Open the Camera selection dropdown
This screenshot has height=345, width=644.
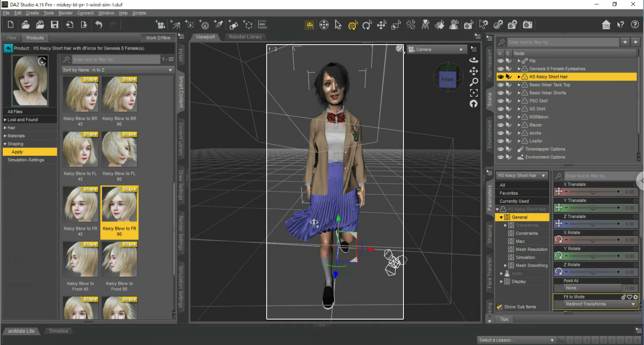pyautogui.click(x=436, y=50)
